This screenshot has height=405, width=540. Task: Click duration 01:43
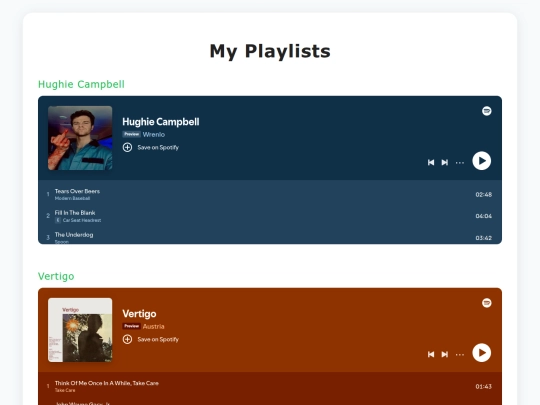[x=484, y=386]
